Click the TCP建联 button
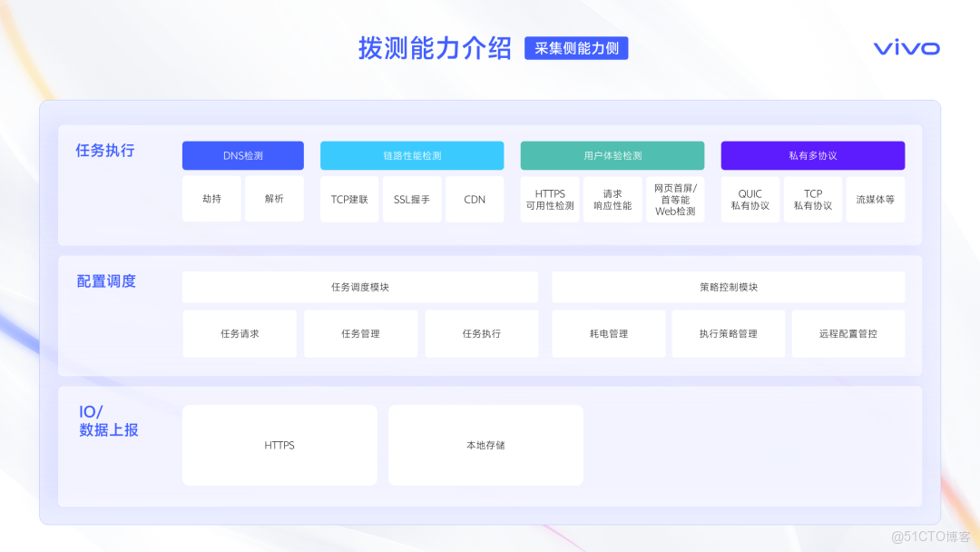980x552 pixels. click(x=348, y=199)
